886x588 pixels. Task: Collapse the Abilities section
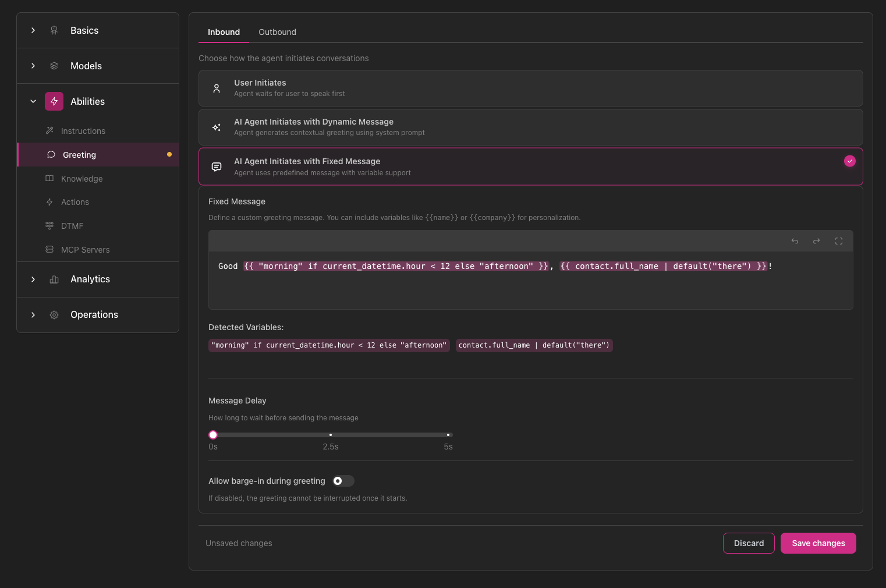point(33,101)
